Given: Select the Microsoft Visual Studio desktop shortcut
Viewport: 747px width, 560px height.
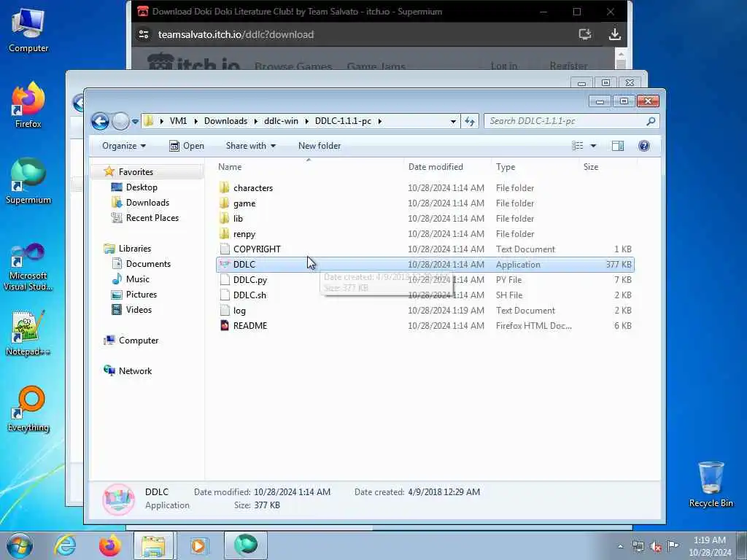Looking at the screenshot, I should pos(28,267).
